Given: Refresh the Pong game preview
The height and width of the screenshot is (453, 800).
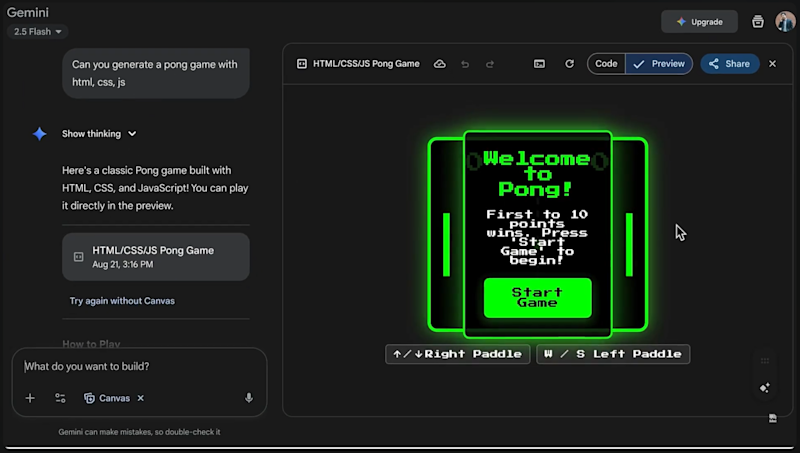Looking at the screenshot, I should tap(569, 64).
